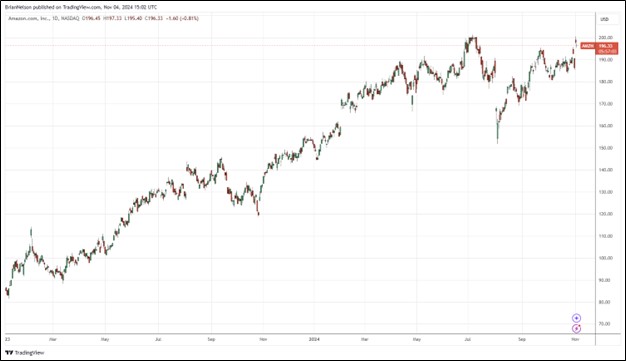626x361 pixels.
Task: Click the 2024 year label on time axis
Action: (x=315, y=339)
